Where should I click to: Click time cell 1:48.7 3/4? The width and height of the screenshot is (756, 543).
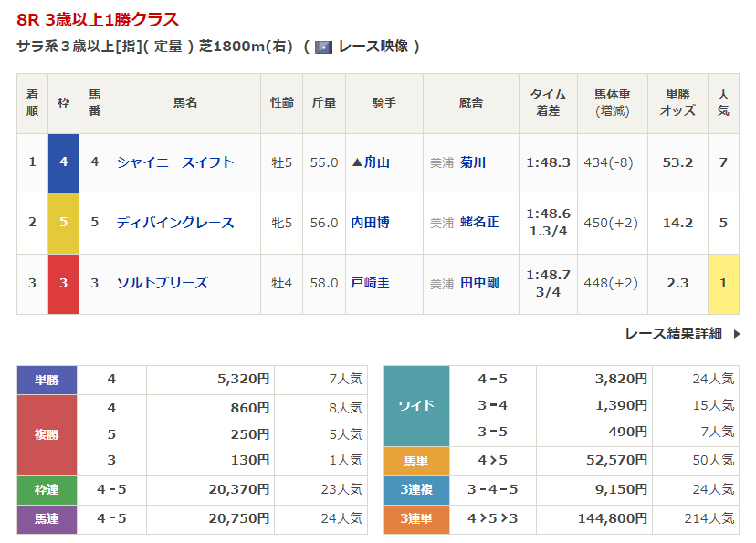tap(548, 283)
